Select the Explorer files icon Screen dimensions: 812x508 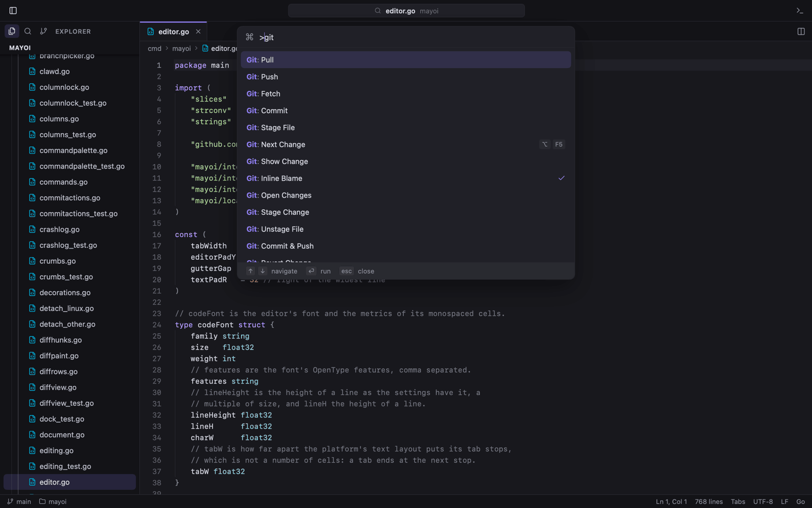pos(12,31)
